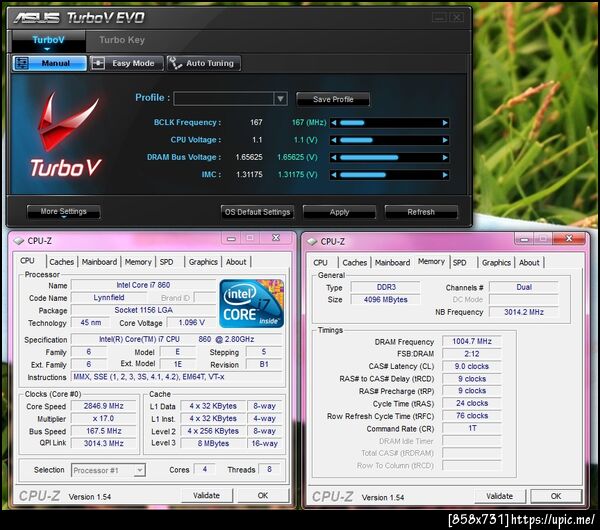
Task: Click the Profile dropdown arrow
Action: coord(280,99)
